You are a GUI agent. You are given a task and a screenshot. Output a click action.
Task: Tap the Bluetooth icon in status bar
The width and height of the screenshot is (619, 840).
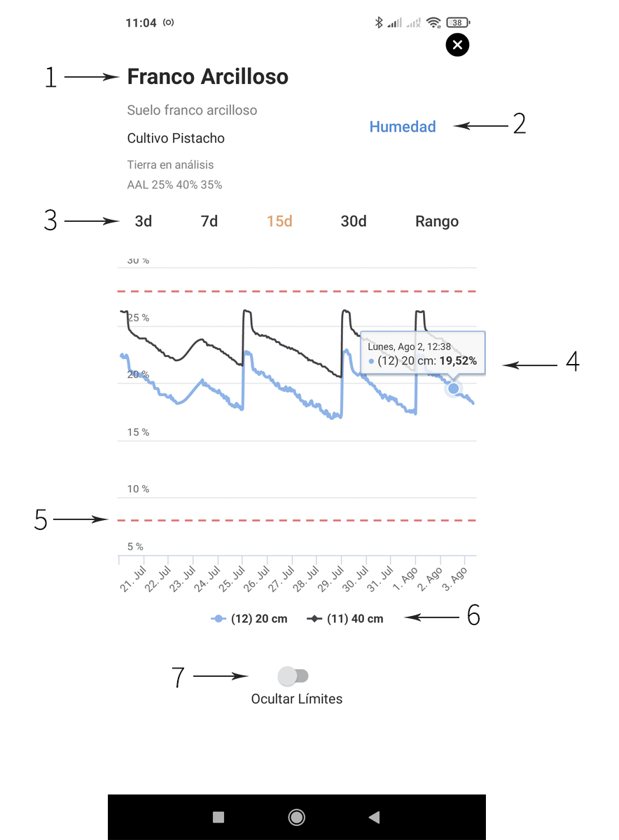click(378, 22)
